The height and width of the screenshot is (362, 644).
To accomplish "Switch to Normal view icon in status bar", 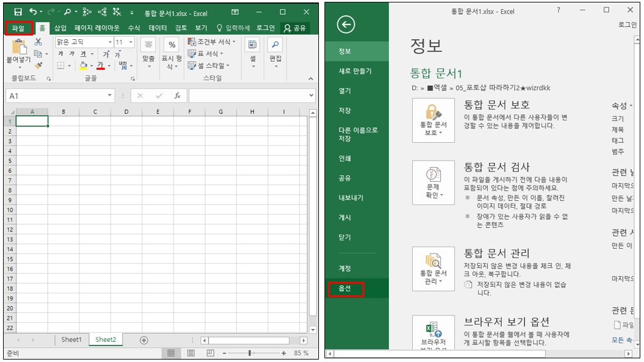I will (x=171, y=353).
